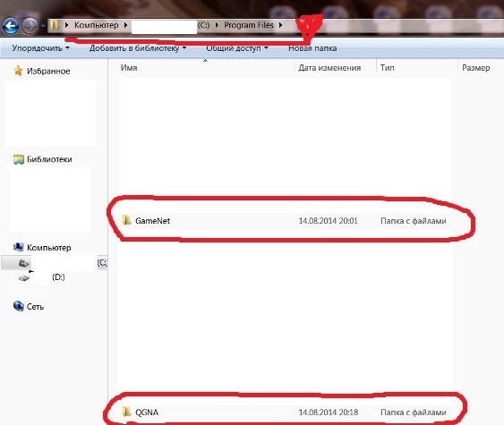
Task: Click the star icon next to Избранное
Action: 18,71
